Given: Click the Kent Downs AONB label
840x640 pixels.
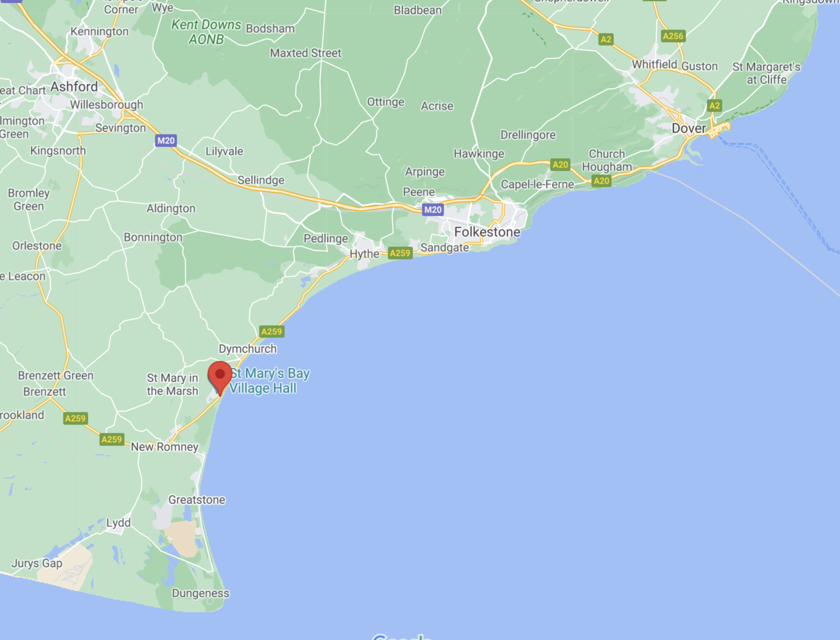Looking at the screenshot, I should 206,32.
